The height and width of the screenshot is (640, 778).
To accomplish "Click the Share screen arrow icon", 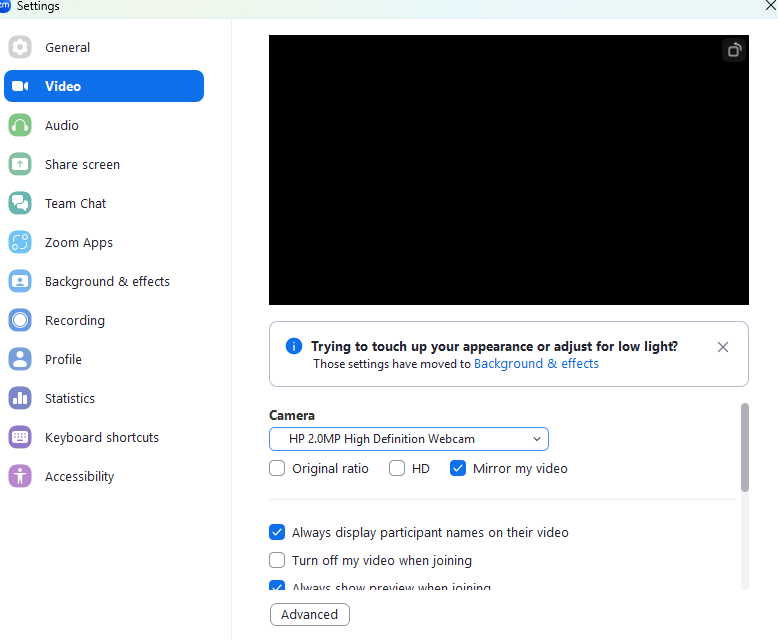I will [20, 164].
